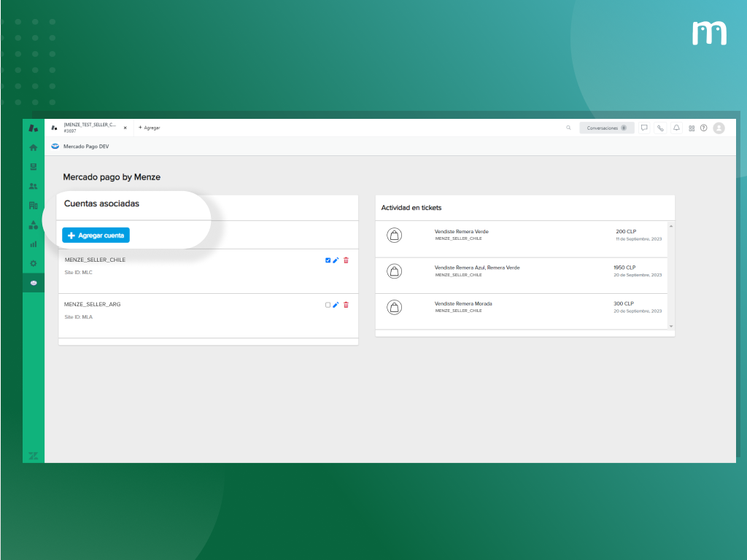Open the phone call icon in top bar
Screen dimensions: 747x560
[x=660, y=128]
